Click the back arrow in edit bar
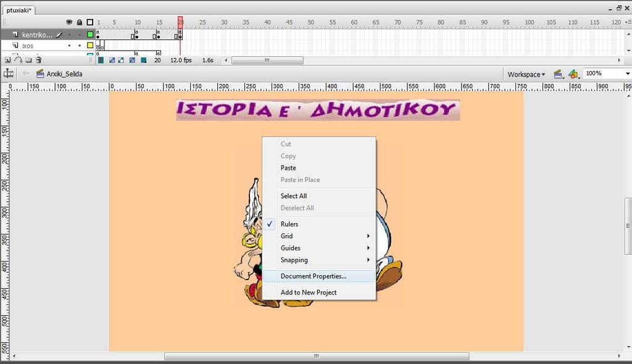Image resolution: width=632 pixels, height=364 pixels. pos(26,73)
